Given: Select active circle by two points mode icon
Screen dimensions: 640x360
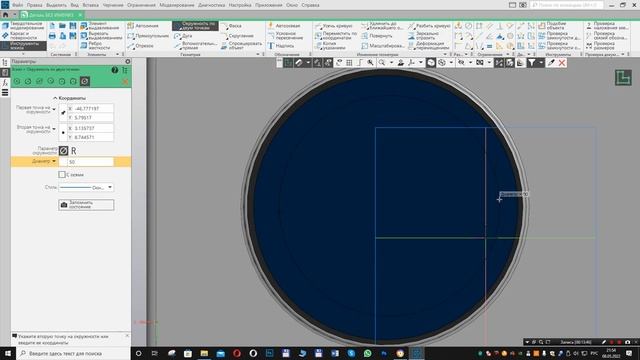Looking at the screenshot, I should [x=84, y=81].
